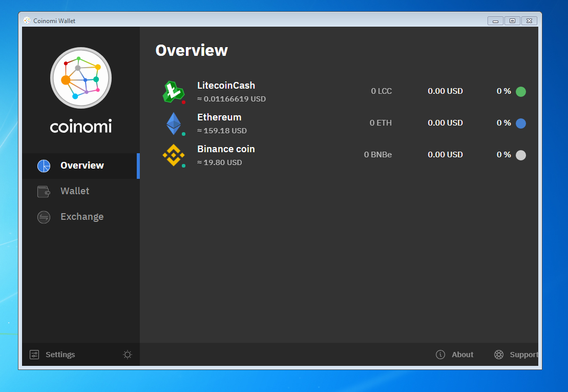Click the Settings sliders icon
The image size is (568, 392).
point(34,355)
